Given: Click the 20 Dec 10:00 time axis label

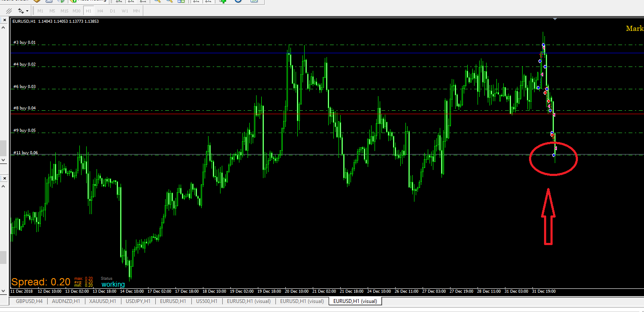Looking at the screenshot, I should click(296, 291).
